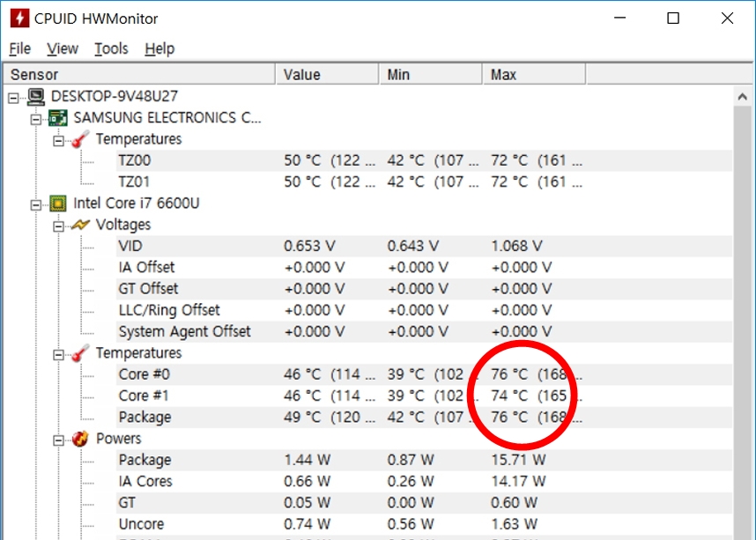Click the vertical scrollbar track
756x540 pixels.
(x=743, y=323)
